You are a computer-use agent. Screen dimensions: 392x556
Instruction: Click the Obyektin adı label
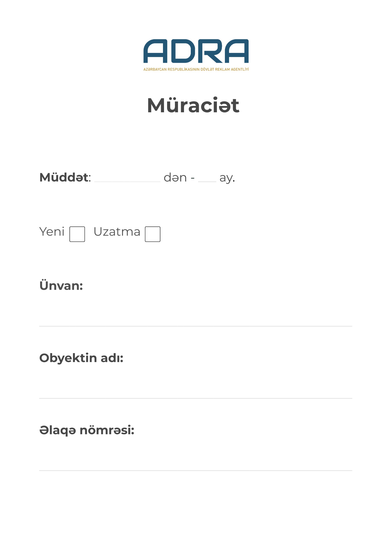pos(81,358)
